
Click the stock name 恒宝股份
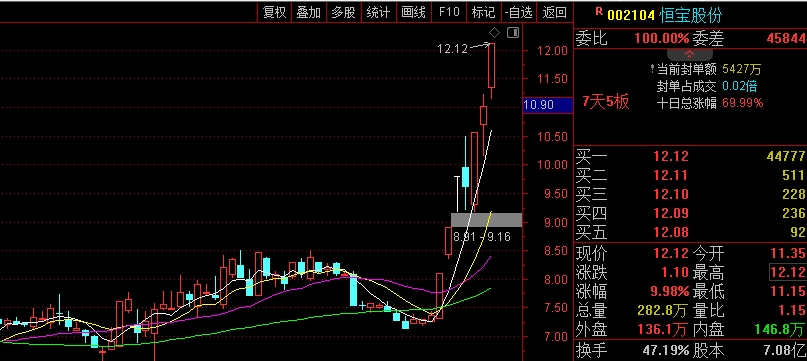(691, 14)
